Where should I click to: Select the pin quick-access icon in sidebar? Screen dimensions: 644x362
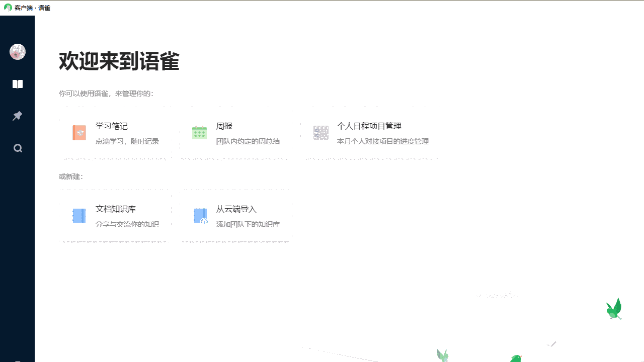pos(17,116)
